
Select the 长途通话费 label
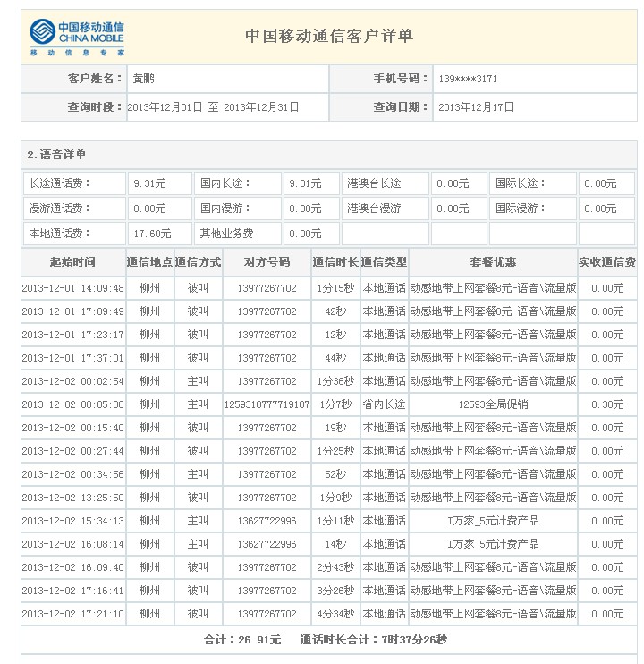coord(60,183)
